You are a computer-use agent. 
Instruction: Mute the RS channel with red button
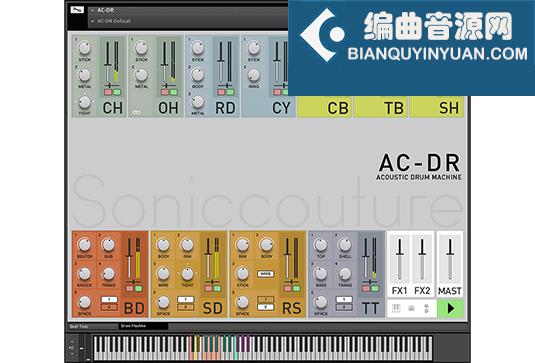tap(288, 289)
